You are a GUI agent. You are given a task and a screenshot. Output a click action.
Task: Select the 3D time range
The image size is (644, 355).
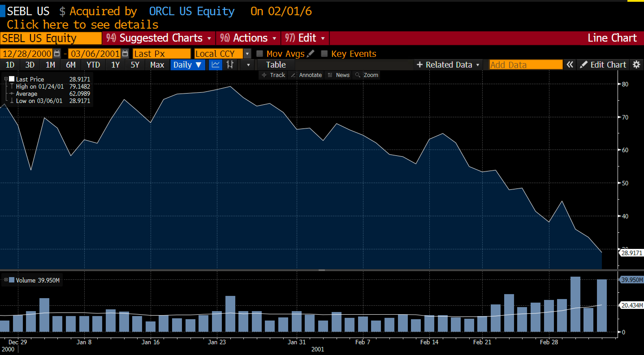coord(30,65)
